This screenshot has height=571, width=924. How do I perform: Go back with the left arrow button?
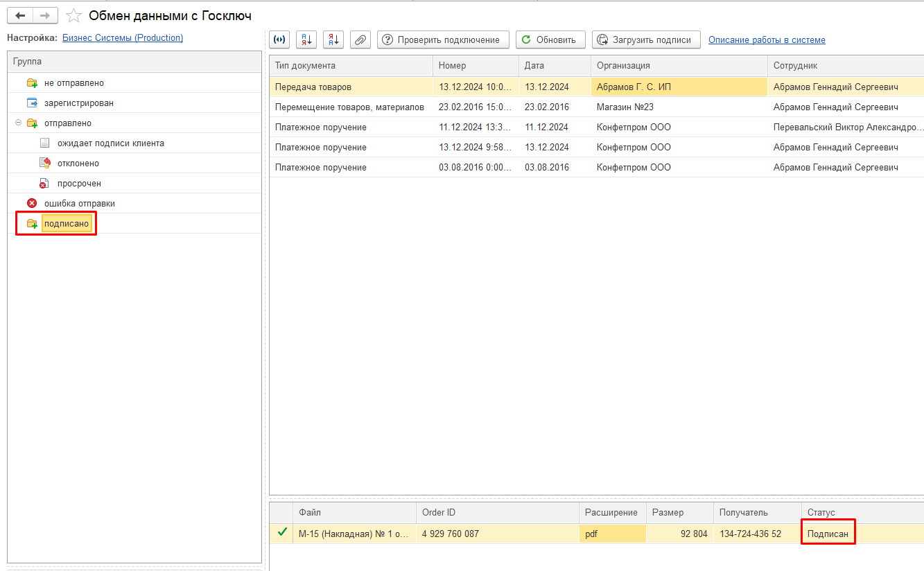click(x=20, y=15)
